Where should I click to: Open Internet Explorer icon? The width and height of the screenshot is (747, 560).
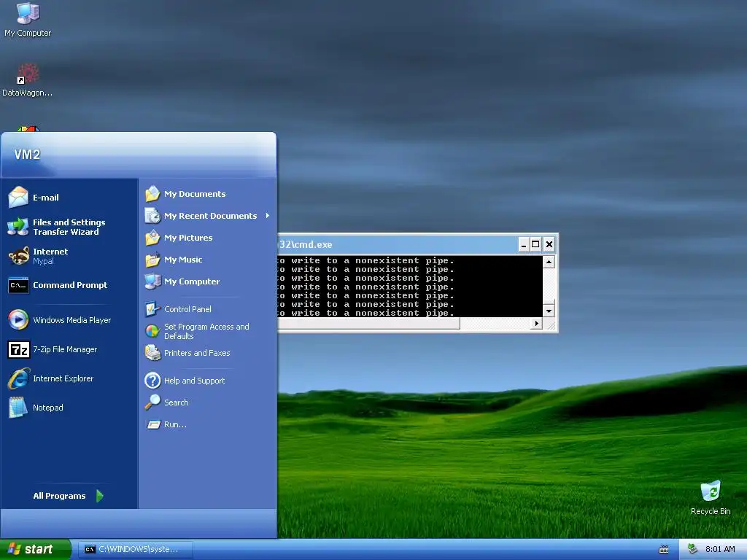[18, 378]
